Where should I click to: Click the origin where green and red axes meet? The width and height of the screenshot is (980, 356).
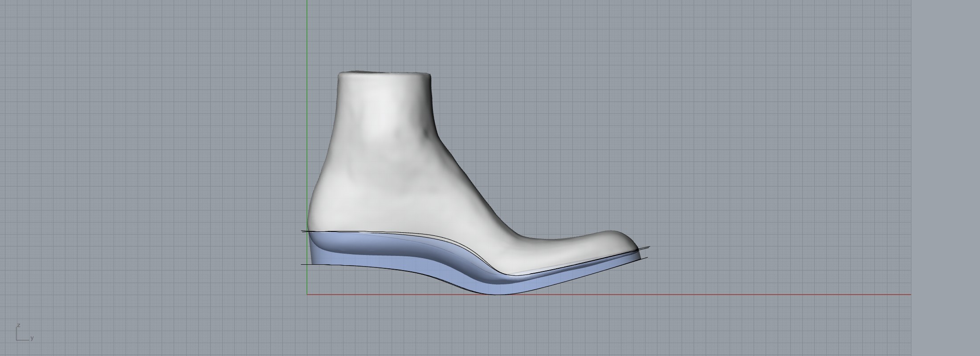click(x=307, y=294)
